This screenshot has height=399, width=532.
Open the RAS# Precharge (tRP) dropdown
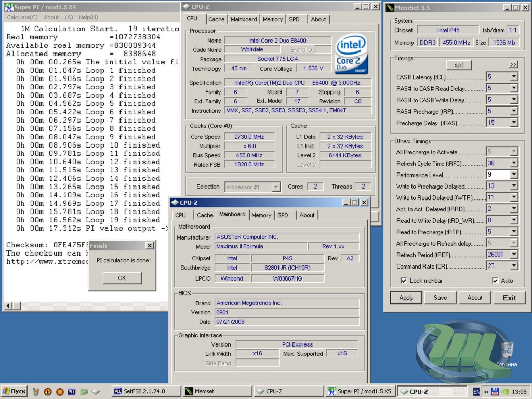514,111
